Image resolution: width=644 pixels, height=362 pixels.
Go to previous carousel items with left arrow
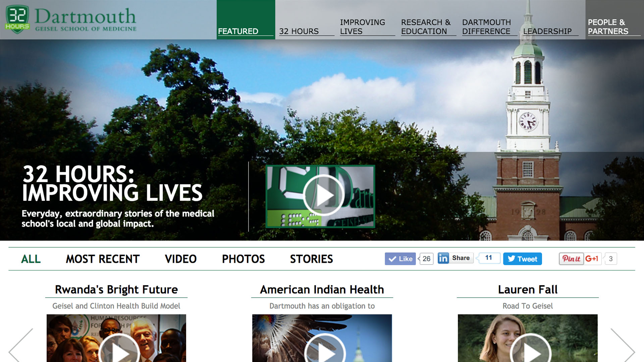pyautogui.click(x=21, y=346)
